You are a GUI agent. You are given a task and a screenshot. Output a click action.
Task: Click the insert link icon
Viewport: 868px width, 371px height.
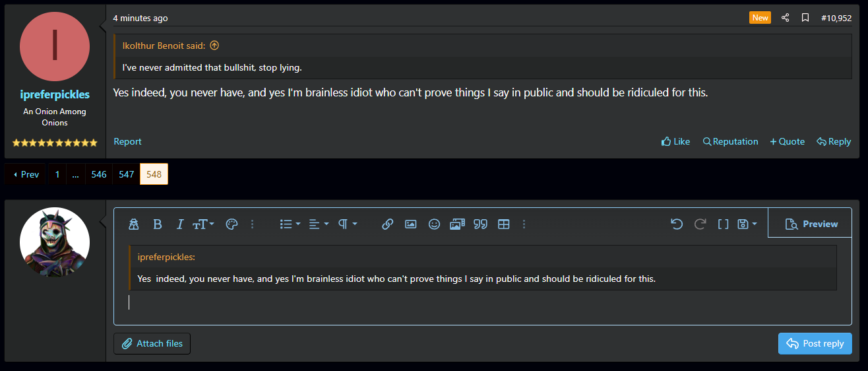point(387,224)
